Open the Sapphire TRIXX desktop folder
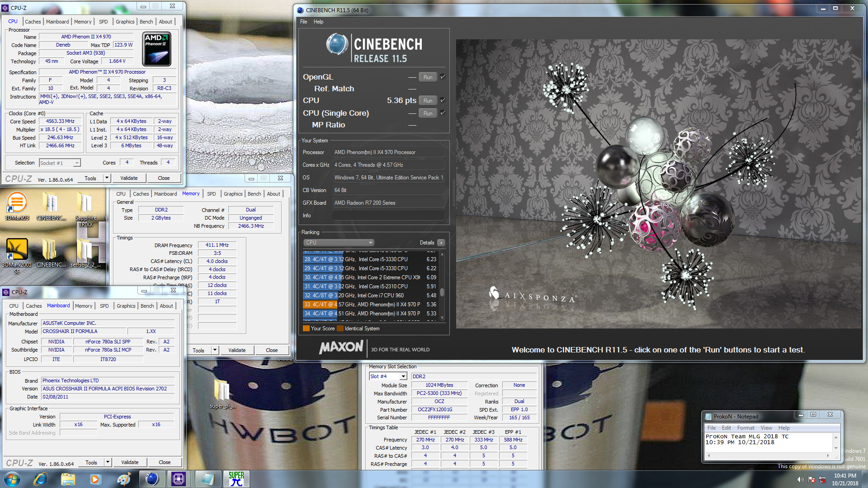This screenshot has width=868, height=488. 85,209
